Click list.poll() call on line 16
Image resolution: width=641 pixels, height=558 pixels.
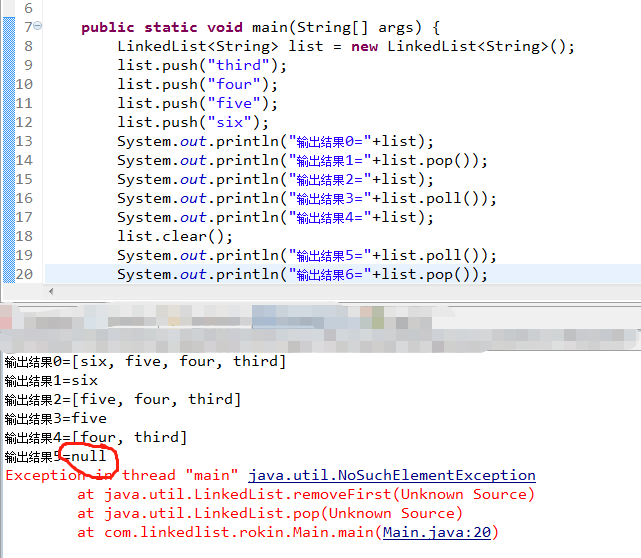tap(430, 199)
